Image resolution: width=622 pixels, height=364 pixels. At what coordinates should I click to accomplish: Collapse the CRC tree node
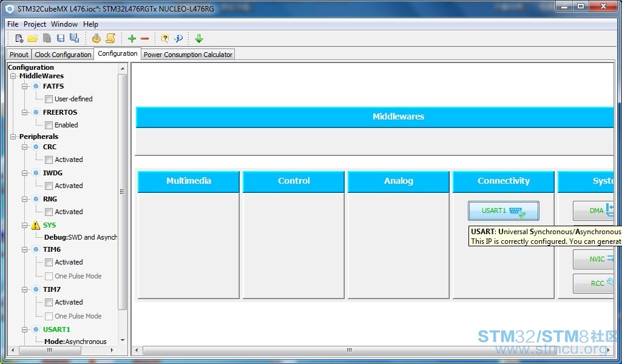coord(25,147)
